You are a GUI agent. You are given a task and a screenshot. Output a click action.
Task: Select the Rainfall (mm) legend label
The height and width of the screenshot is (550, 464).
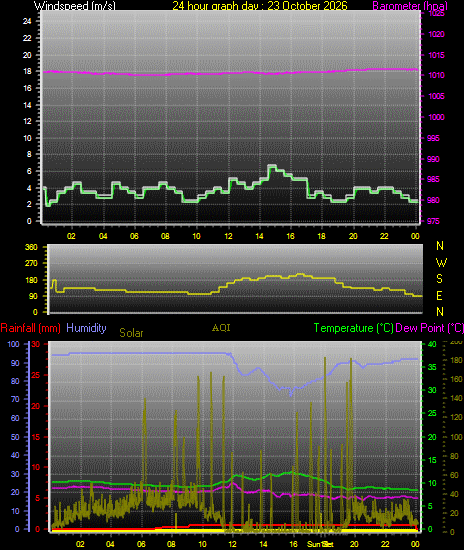point(31,328)
